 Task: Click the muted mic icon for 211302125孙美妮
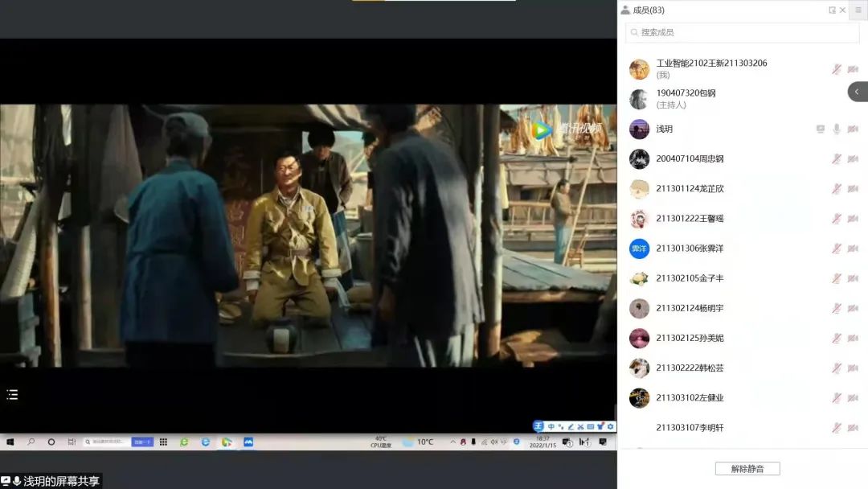(837, 339)
